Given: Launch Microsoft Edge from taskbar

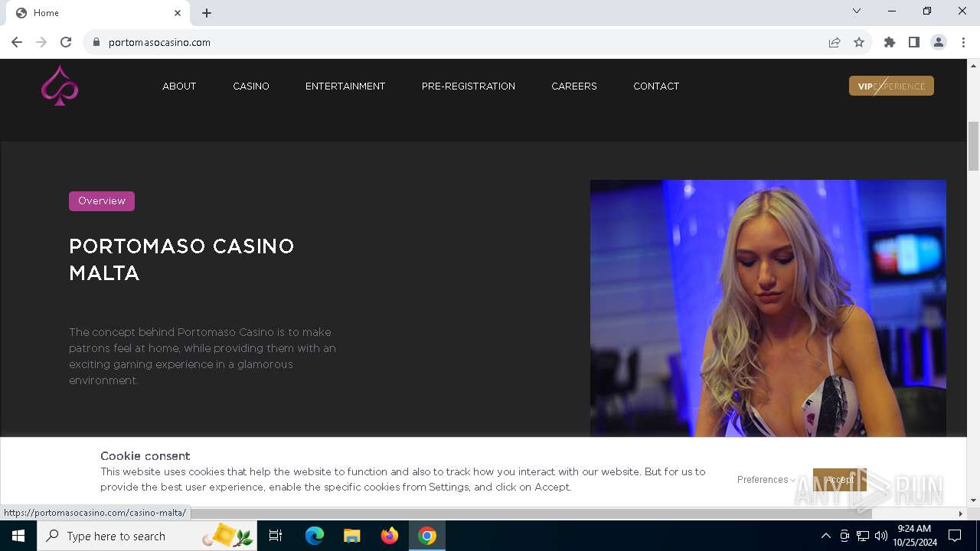Looking at the screenshot, I should [315, 536].
